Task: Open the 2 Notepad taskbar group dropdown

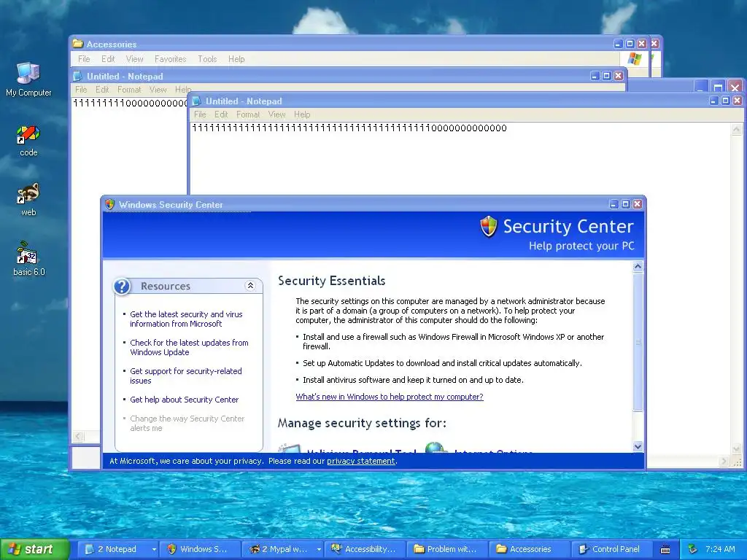Action: 154,549
